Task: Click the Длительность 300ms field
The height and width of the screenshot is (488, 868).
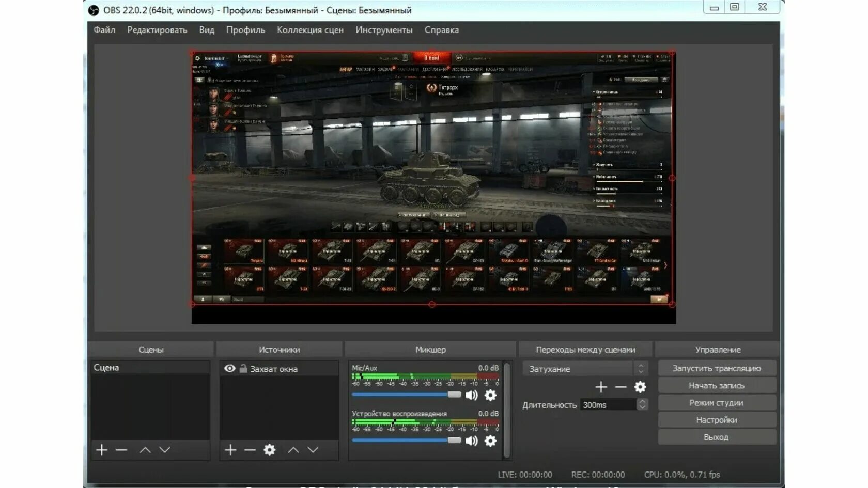Action: 608,404
